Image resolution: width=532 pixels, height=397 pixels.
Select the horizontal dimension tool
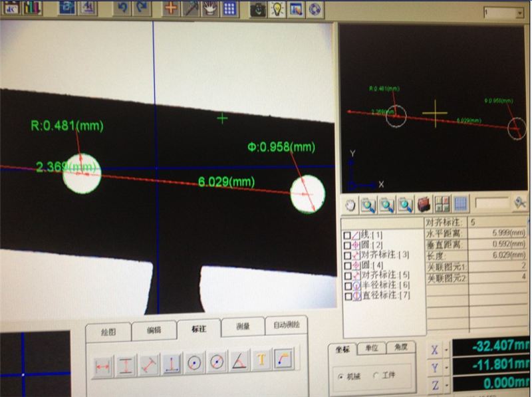pos(103,366)
